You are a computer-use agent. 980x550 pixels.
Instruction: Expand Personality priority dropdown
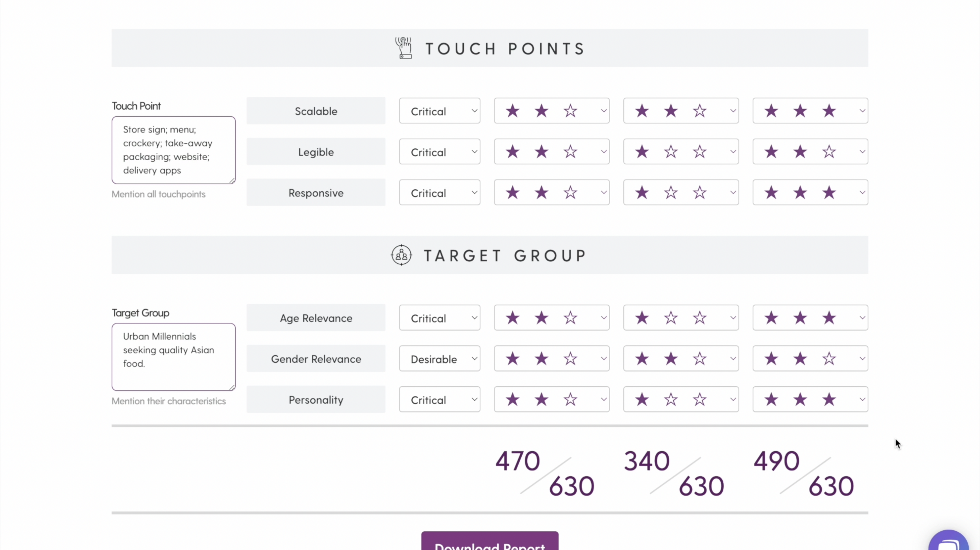click(x=439, y=400)
